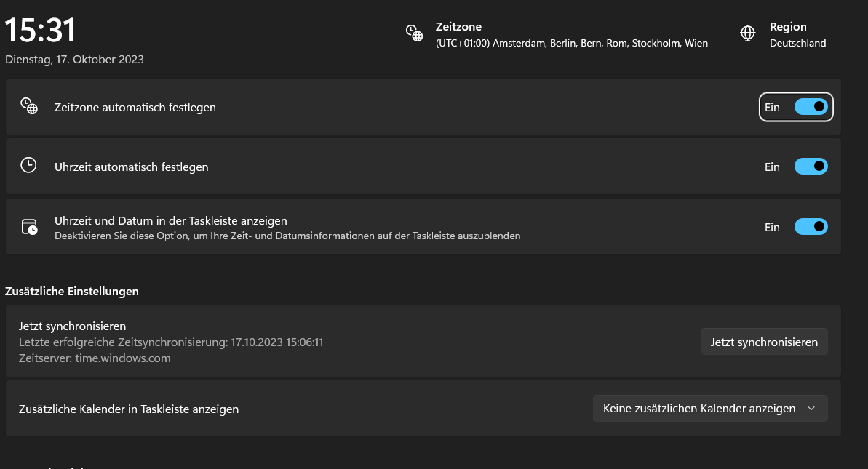Click the Region globe icon

747,33
